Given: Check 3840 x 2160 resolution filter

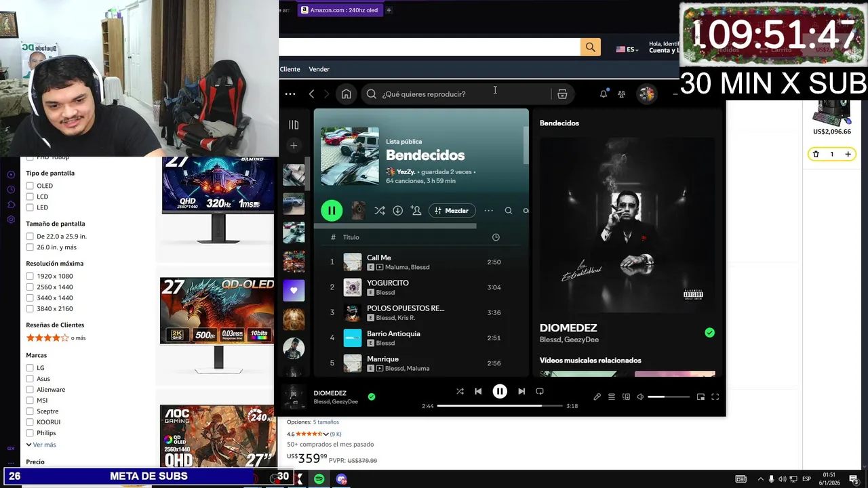Looking at the screenshot, I should point(30,308).
